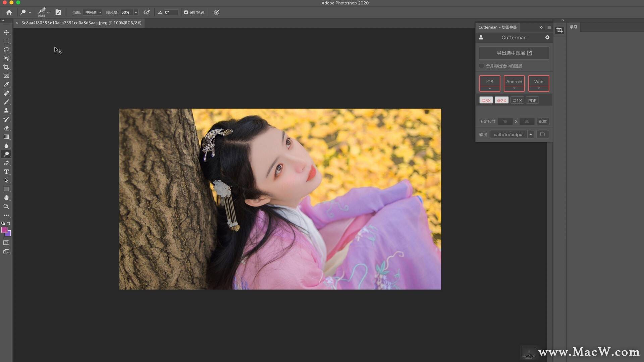
Task: Select the Rectangular Marquee tool
Action: point(6,41)
